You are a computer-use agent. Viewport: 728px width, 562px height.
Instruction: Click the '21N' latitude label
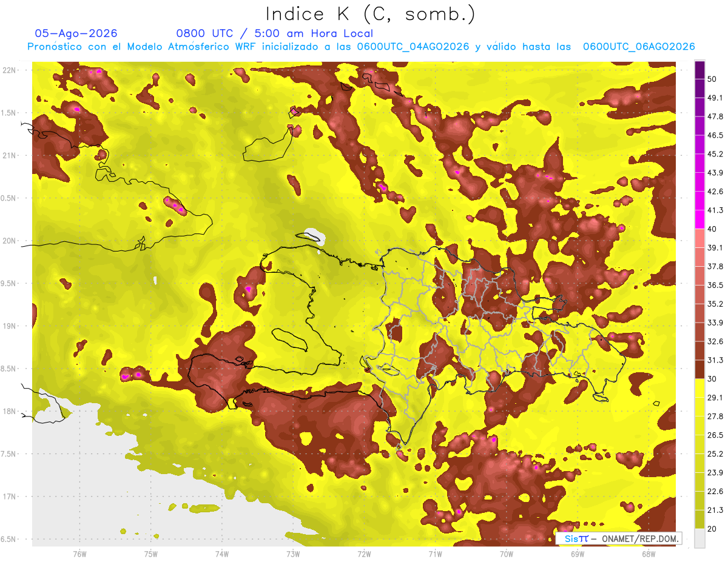coord(10,156)
